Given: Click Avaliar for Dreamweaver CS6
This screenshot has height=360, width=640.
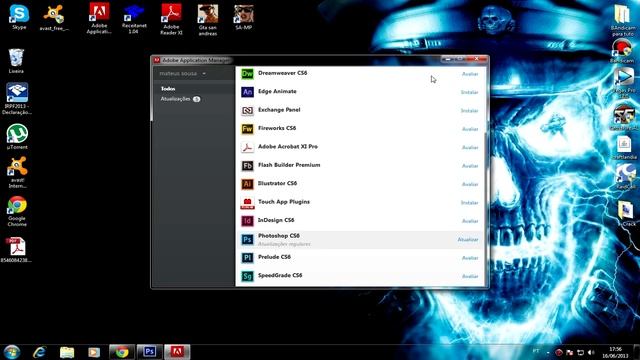Looking at the screenshot, I should click(x=470, y=74).
